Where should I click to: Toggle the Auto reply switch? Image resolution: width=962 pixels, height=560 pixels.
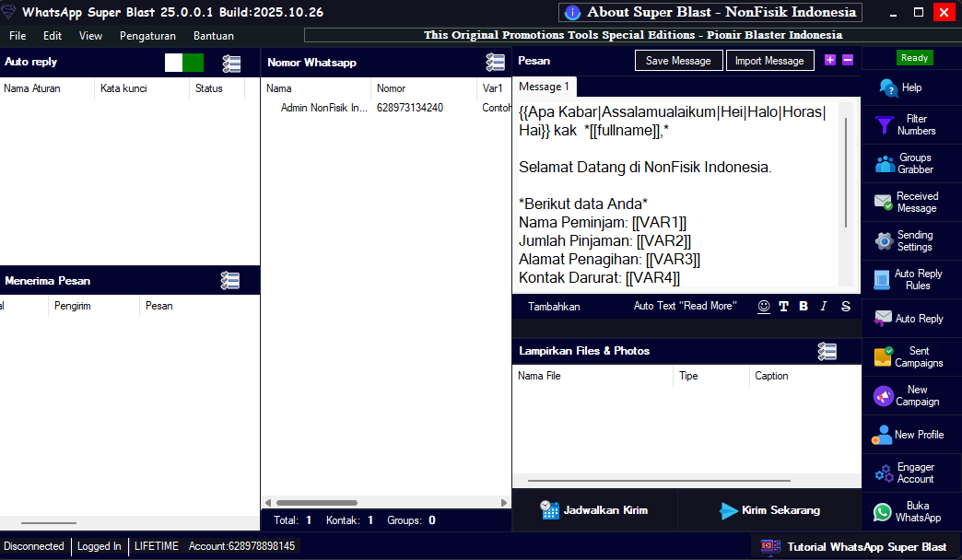pyautogui.click(x=183, y=63)
